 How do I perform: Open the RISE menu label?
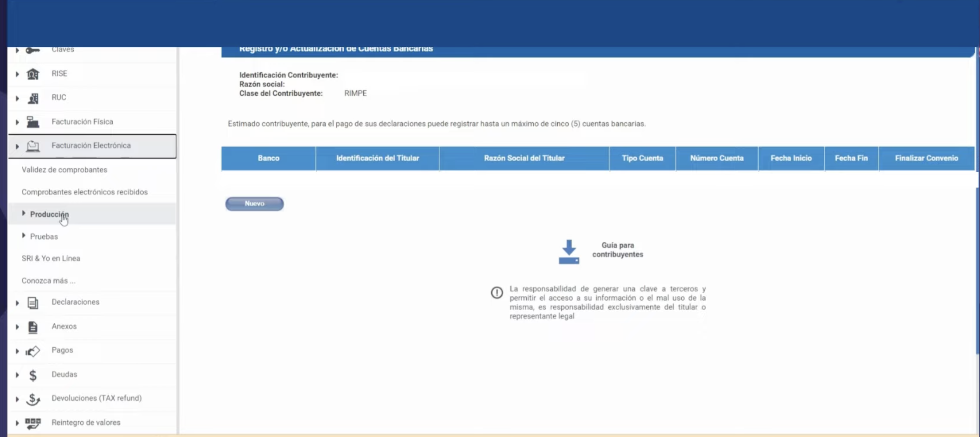[59, 73]
